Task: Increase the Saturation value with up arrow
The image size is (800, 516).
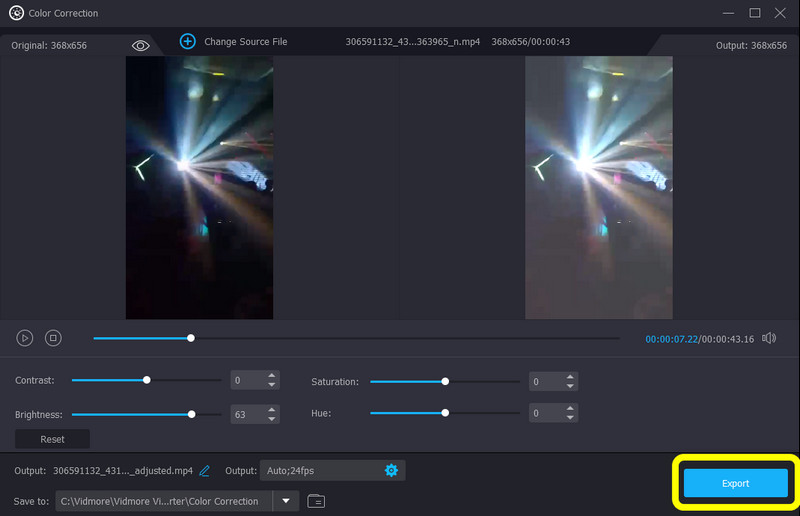Action: 570,376
